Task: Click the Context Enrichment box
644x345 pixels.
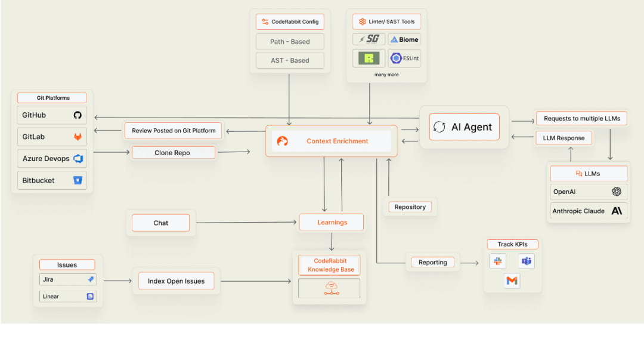Action: [331, 141]
